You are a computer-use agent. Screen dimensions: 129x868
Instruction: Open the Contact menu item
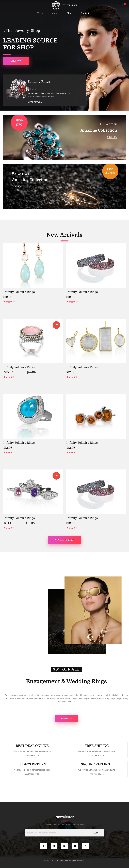pyautogui.click(x=85, y=13)
